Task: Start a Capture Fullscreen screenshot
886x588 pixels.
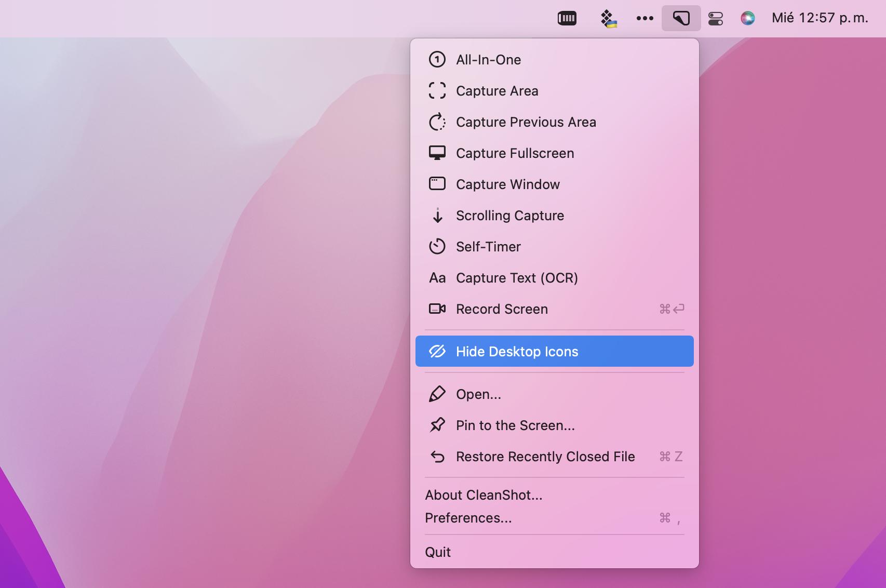Action: point(515,153)
